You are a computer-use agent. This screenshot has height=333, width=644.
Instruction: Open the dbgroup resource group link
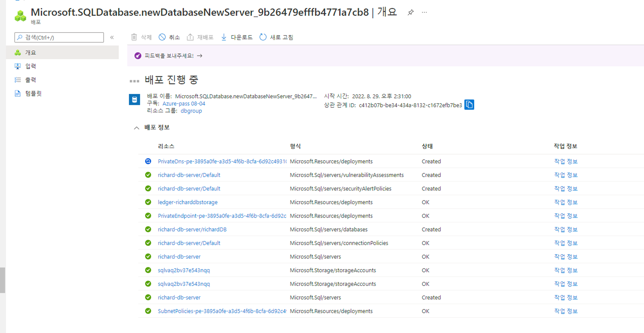191,111
